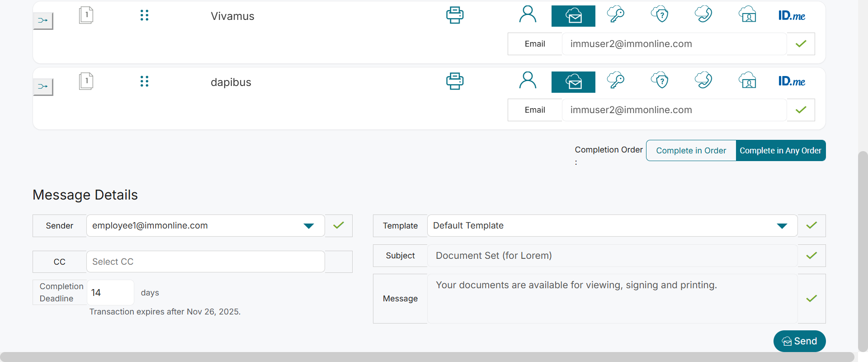Click the Send button
The width and height of the screenshot is (868, 362).
pos(799,341)
